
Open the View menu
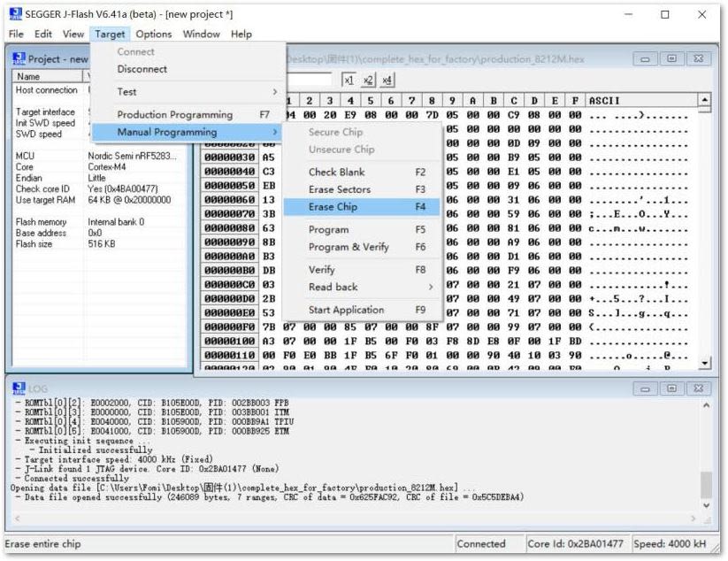73,34
